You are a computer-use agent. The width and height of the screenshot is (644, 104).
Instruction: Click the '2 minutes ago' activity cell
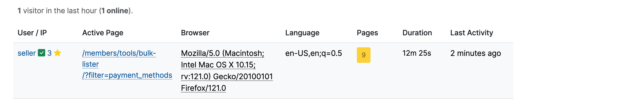pyautogui.click(x=475, y=53)
